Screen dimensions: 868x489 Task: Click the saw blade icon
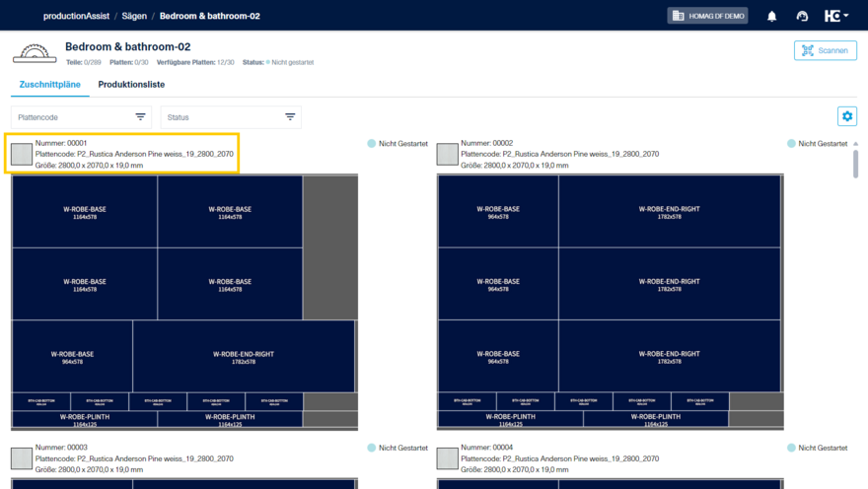click(35, 53)
